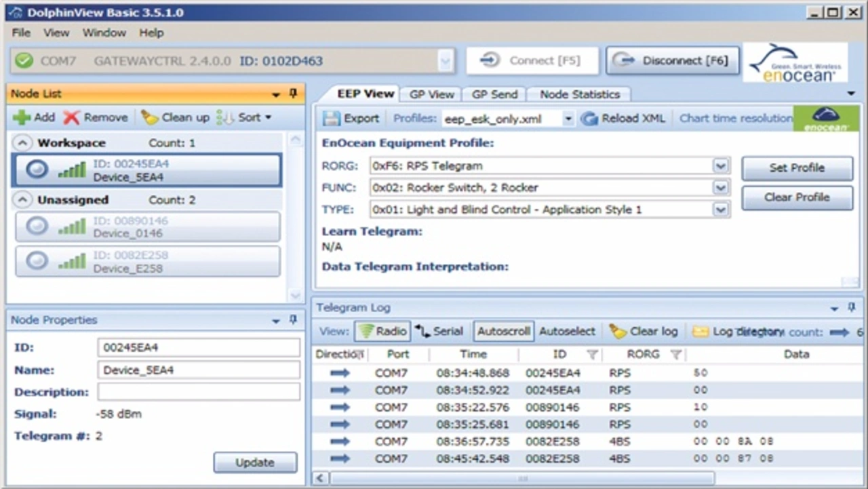Toggle the Serial view button

(439, 332)
